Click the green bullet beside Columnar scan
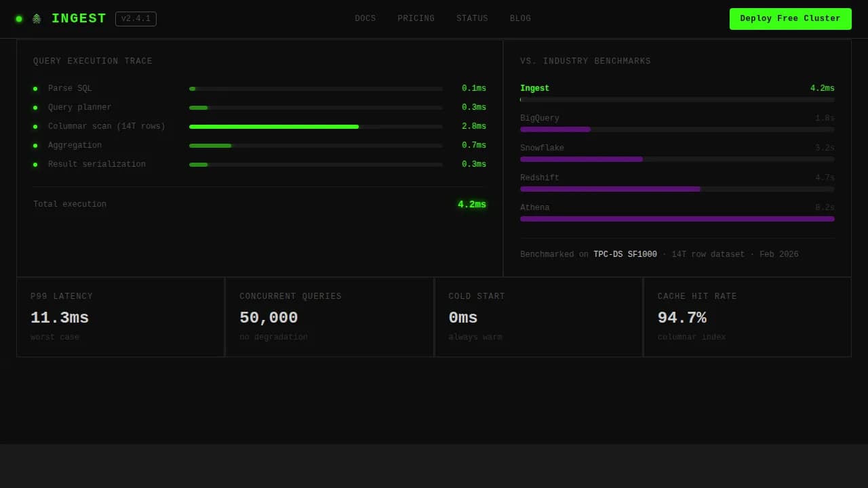This screenshot has width=868, height=488. (x=35, y=127)
